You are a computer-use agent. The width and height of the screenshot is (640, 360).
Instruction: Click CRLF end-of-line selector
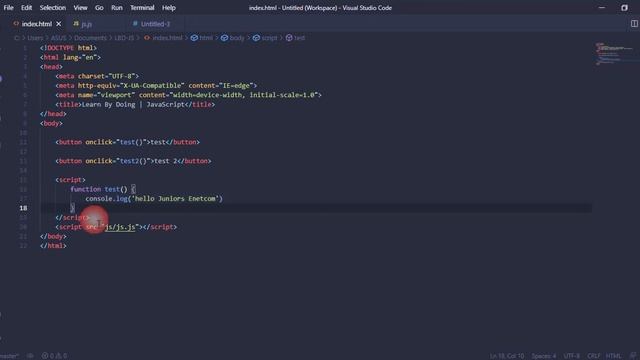(x=593, y=356)
